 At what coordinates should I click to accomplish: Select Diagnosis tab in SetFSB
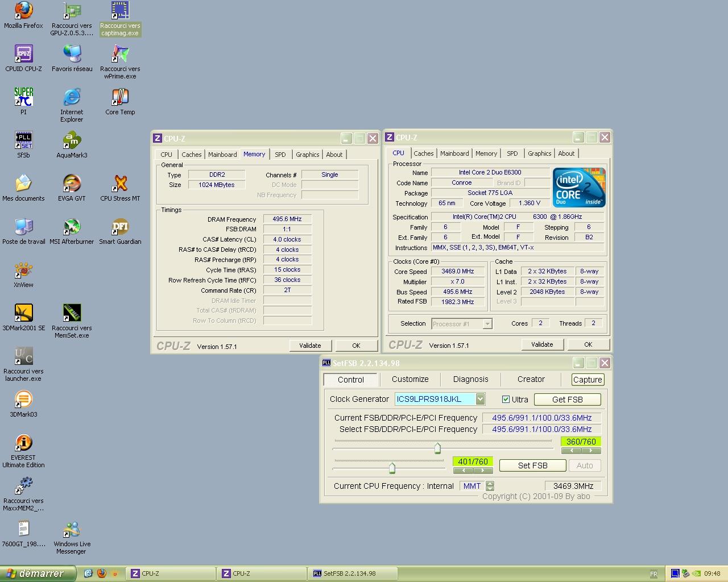(470, 379)
